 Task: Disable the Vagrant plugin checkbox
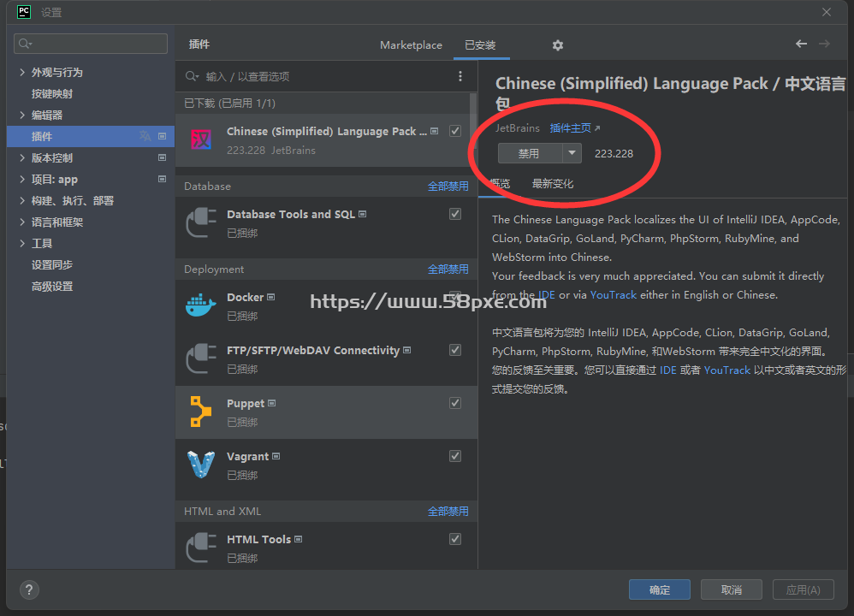point(455,456)
